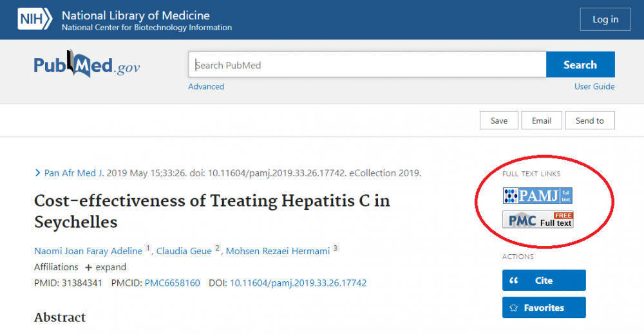Click the chevron before Pan Afr Med J

[37, 173]
